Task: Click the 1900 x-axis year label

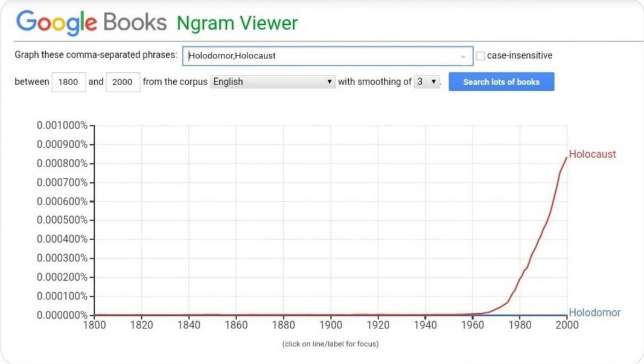Action: (331, 325)
